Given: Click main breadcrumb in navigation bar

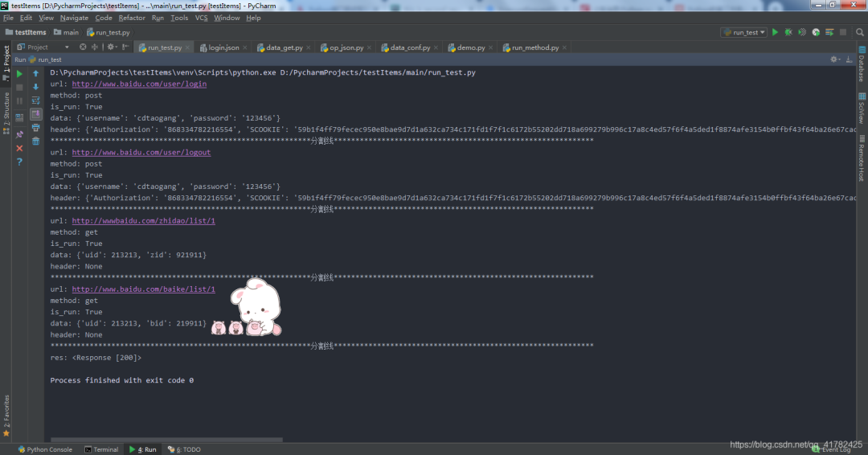Looking at the screenshot, I should [67, 32].
